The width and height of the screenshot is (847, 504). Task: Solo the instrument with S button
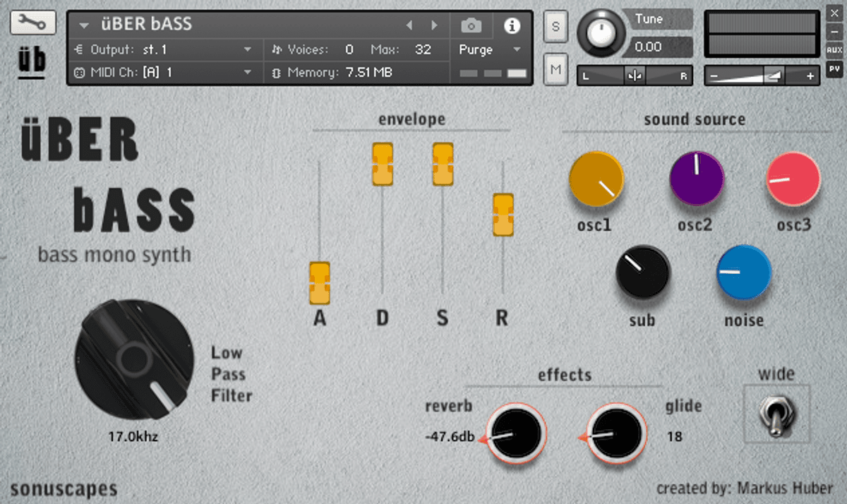point(555,28)
